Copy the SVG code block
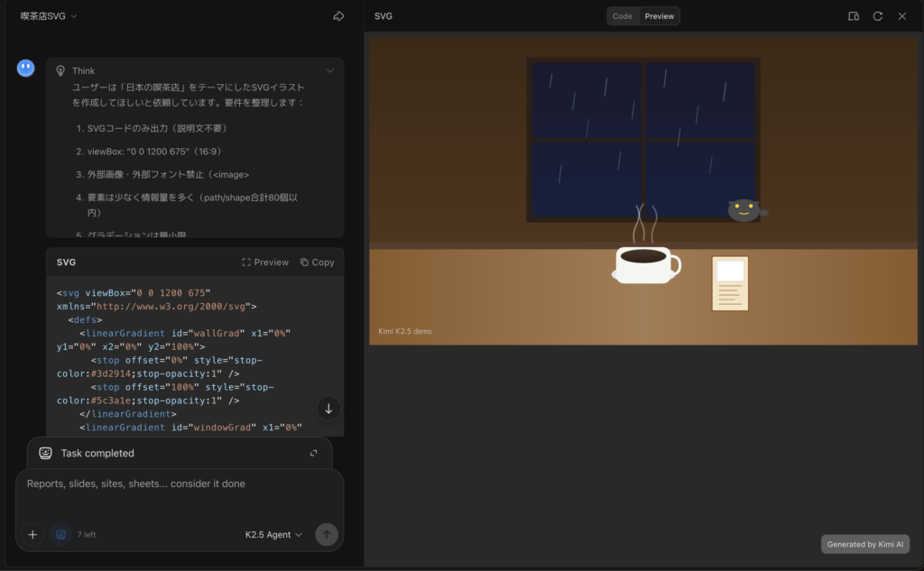 coord(317,262)
